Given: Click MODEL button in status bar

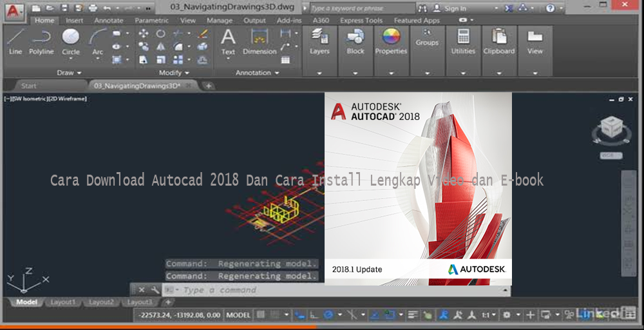Looking at the screenshot, I should pyautogui.click(x=238, y=315).
